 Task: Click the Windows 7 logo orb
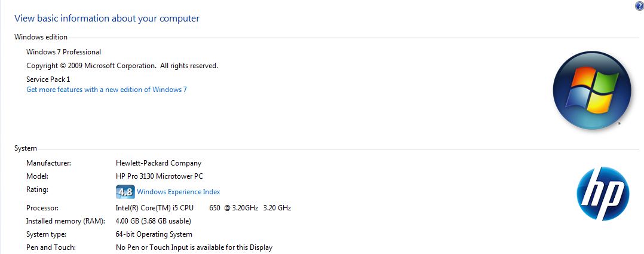coord(592,90)
